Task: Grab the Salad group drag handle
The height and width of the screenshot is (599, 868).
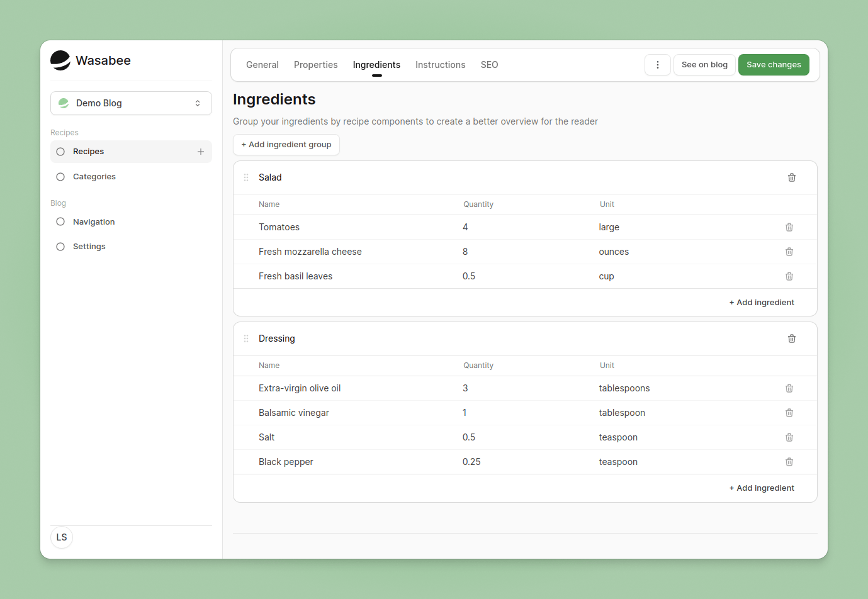Action: [246, 177]
